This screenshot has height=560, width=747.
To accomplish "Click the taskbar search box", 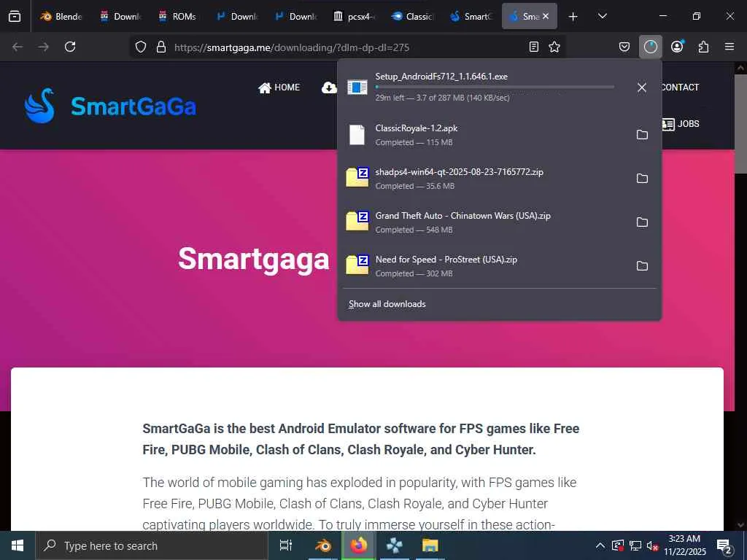I will tap(152, 545).
